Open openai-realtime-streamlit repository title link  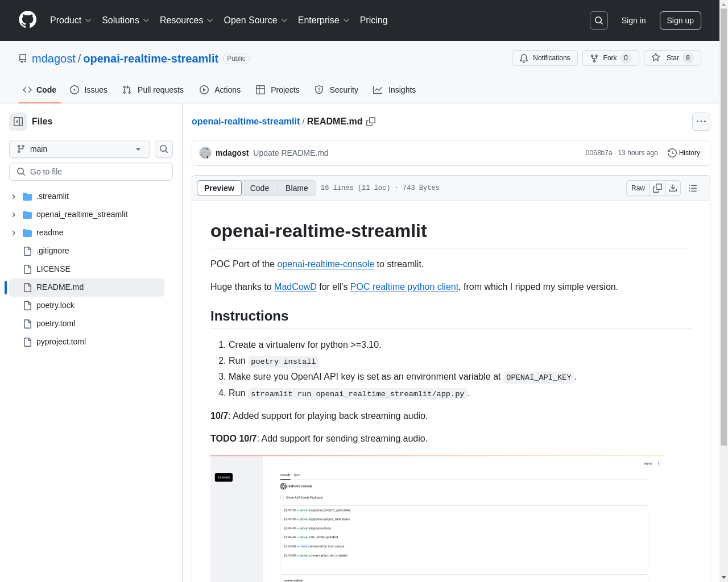click(x=151, y=59)
